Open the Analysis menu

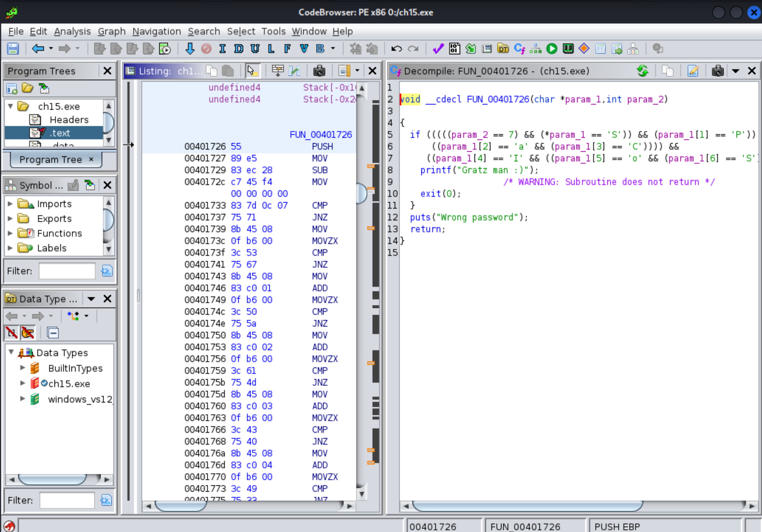tap(72, 31)
